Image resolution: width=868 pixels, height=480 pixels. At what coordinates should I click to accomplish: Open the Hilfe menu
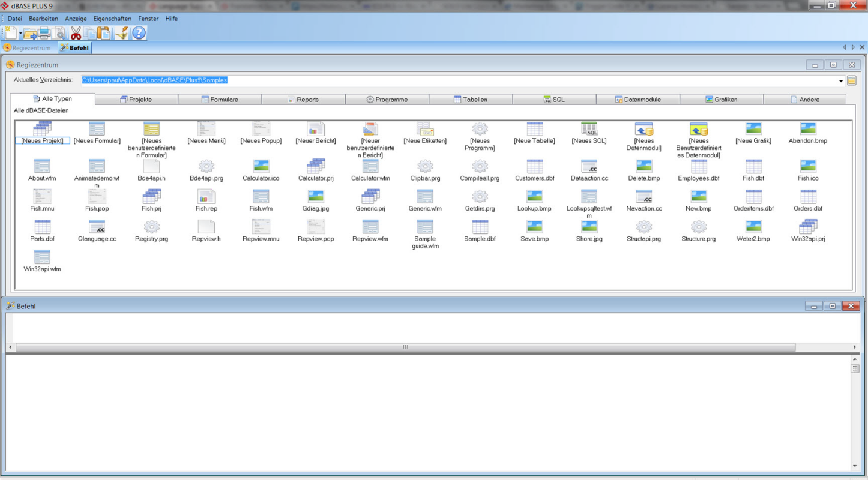pos(172,19)
